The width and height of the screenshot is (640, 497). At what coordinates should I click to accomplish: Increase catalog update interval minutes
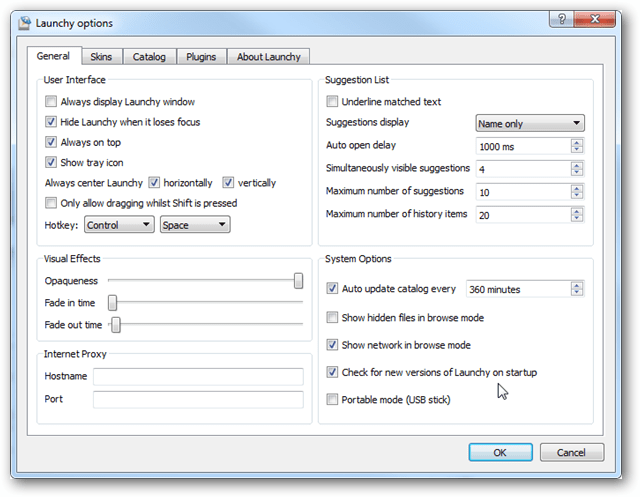tap(577, 285)
